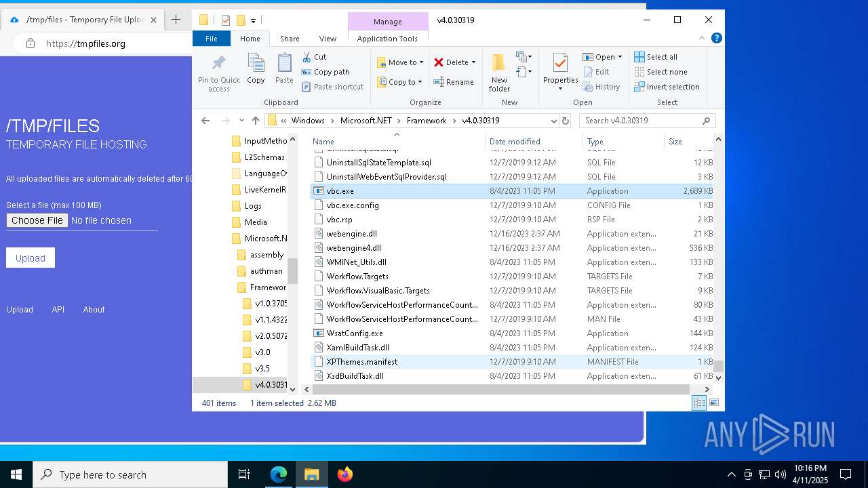
Task: Expand the address bar history dropdown
Action: click(x=554, y=121)
